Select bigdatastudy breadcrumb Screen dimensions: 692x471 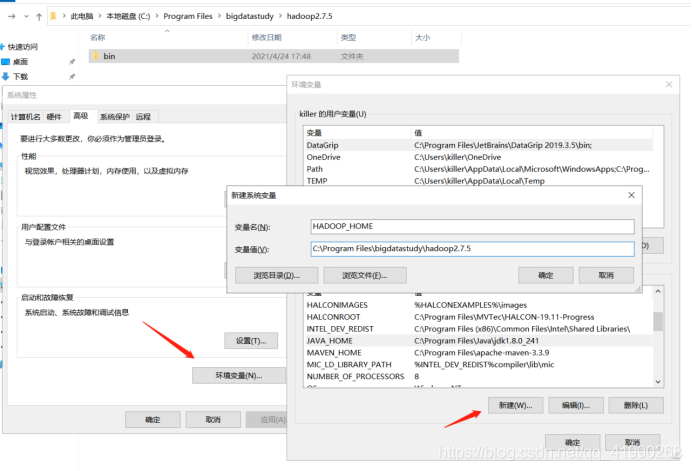250,16
